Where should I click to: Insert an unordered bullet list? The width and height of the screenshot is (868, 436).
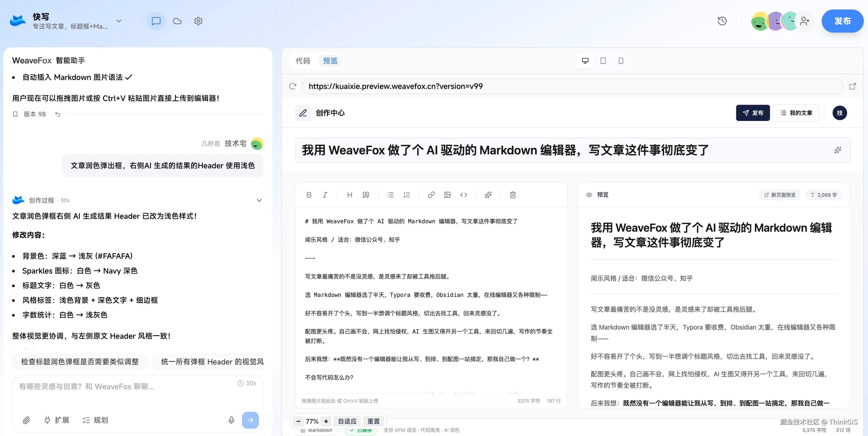point(391,195)
